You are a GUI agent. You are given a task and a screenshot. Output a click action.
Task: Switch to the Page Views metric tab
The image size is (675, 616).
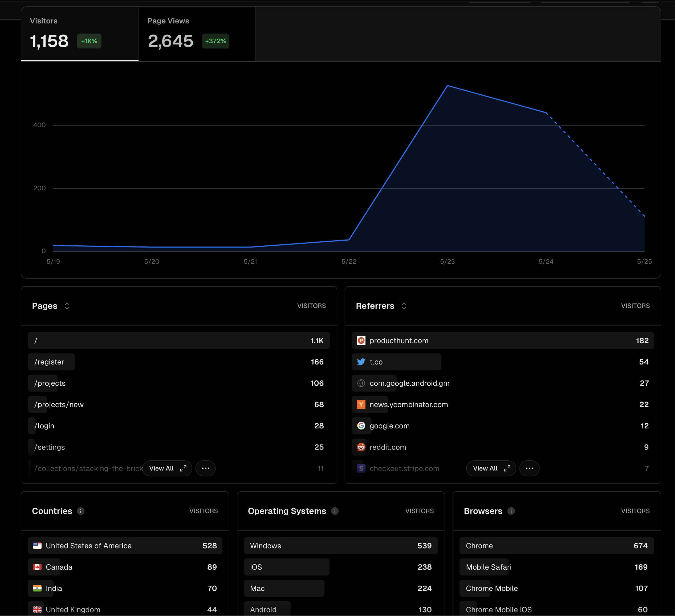tap(197, 34)
